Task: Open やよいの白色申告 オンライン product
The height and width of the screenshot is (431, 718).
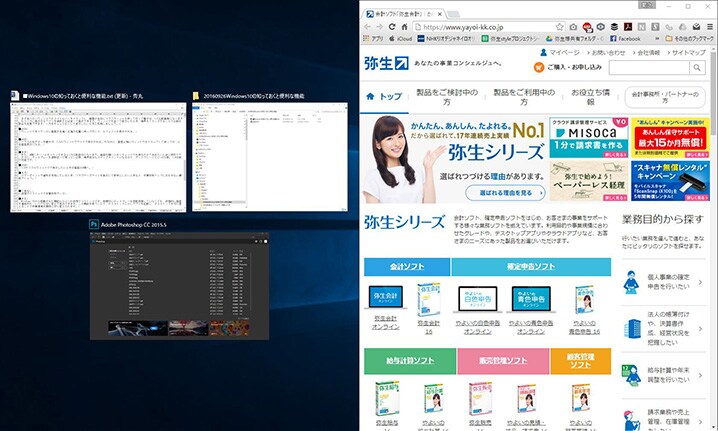Action: click(478, 299)
